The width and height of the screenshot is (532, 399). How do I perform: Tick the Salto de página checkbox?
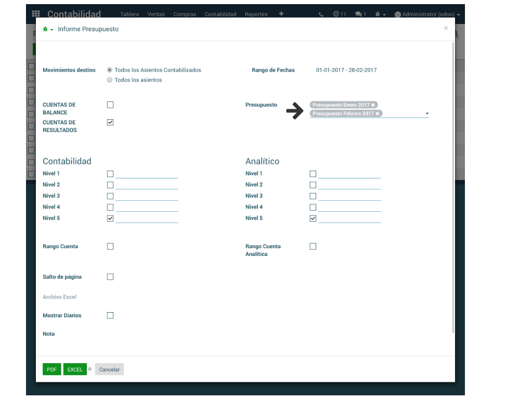(x=110, y=277)
